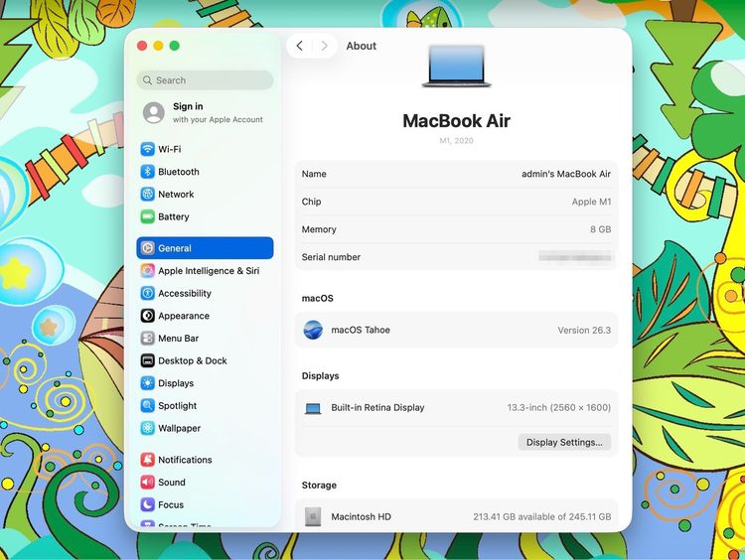Zoom window using green button
The image size is (745, 560).
pyautogui.click(x=175, y=46)
